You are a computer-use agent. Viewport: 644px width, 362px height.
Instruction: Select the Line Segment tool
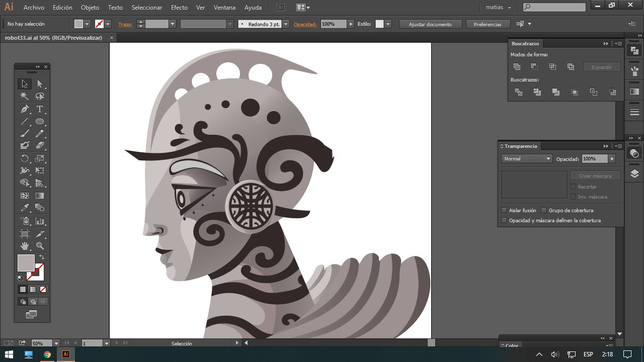coord(24,121)
